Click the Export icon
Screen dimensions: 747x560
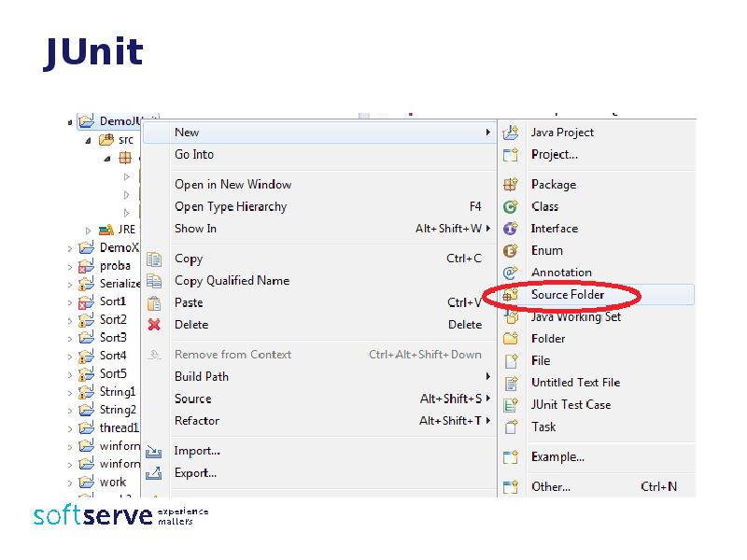coord(153,473)
